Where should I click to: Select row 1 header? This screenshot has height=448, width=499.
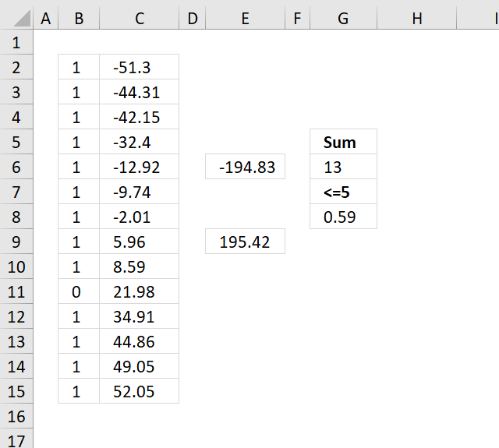16,42
